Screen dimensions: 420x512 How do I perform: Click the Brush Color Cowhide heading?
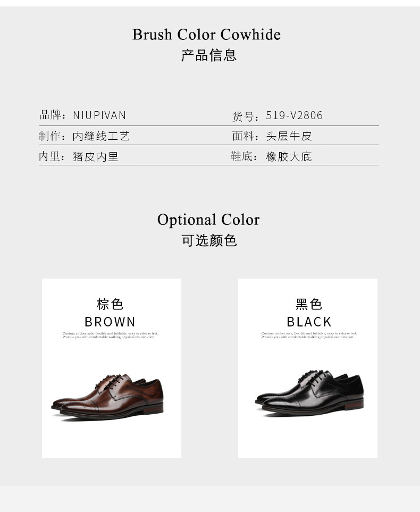point(206,35)
